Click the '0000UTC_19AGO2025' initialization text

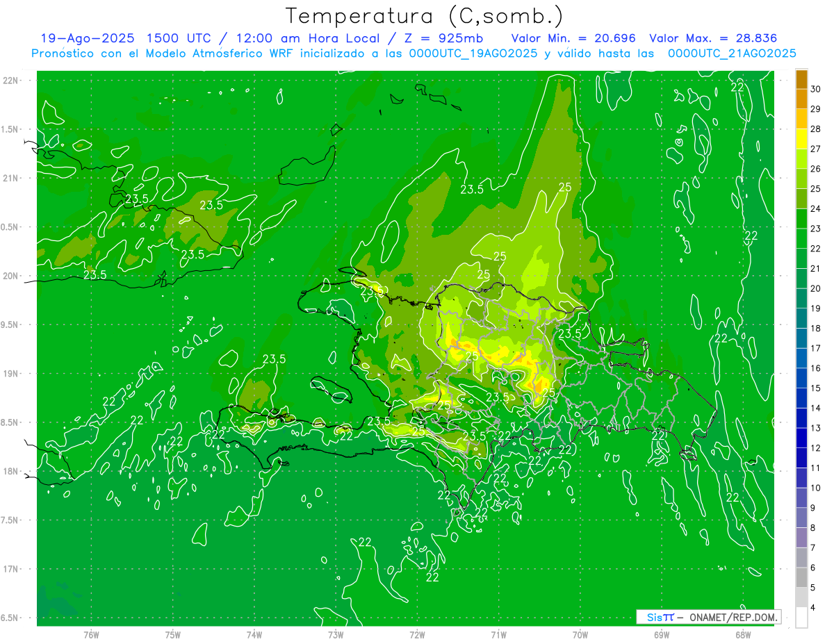473,53
